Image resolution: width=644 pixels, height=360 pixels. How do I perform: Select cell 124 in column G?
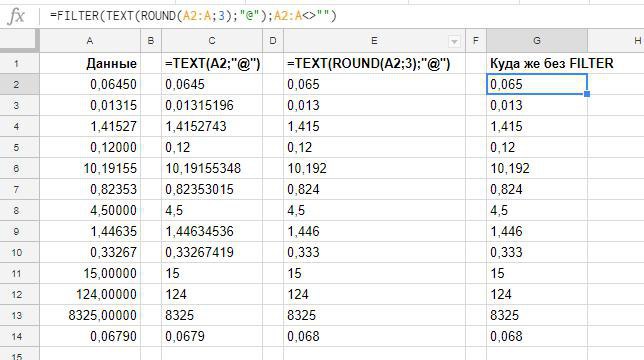click(x=537, y=294)
